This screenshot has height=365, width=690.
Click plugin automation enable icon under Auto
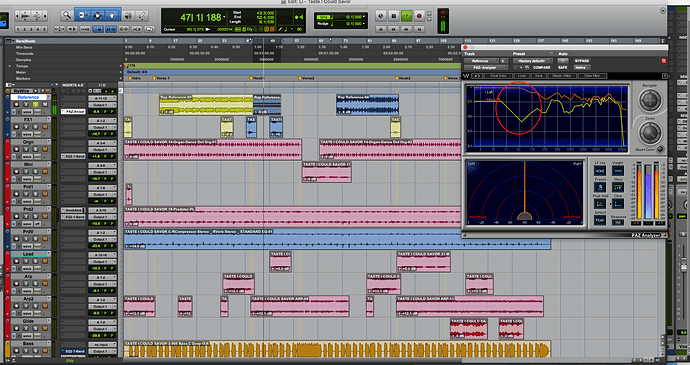coord(563,61)
